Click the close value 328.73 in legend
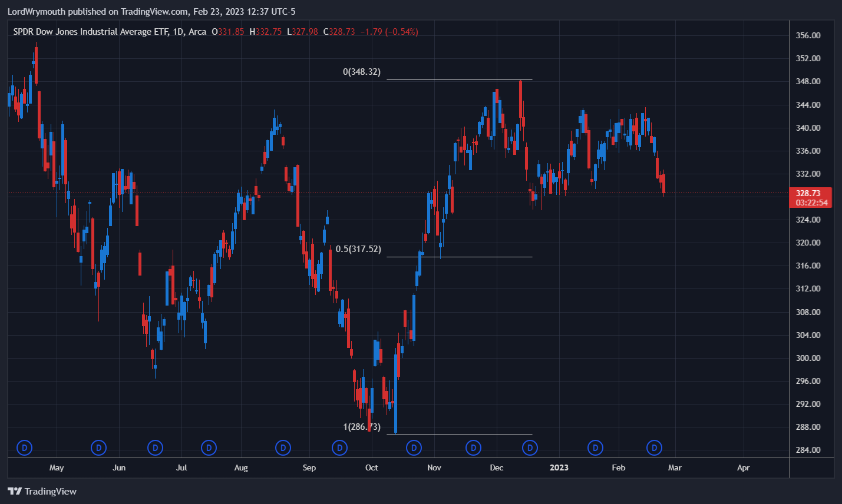Viewport: 842px width, 504px height. pos(342,32)
